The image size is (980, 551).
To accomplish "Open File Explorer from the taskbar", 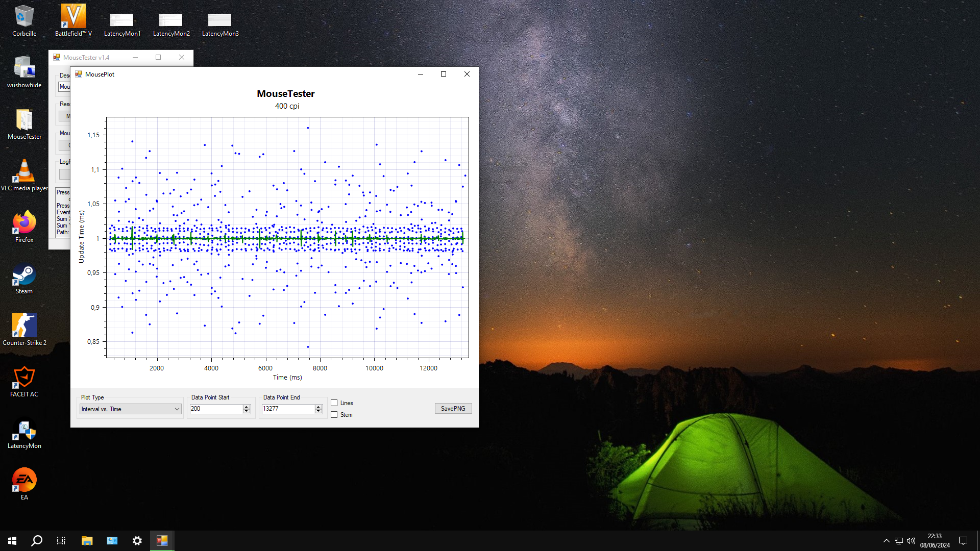I will (x=87, y=541).
